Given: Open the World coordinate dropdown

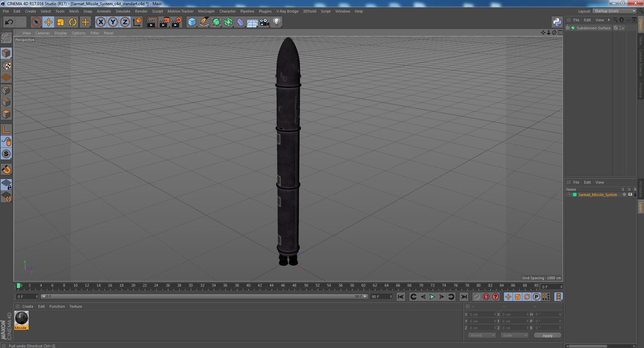Looking at the screenshot, I should point(482,335).
